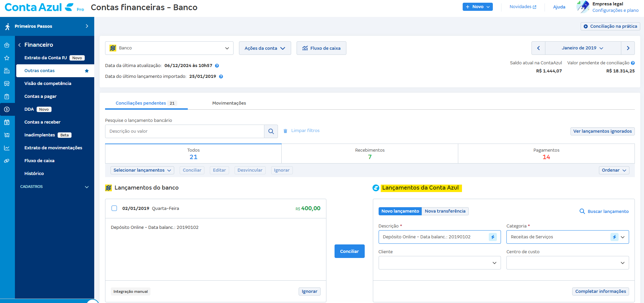Go to previous month with left arrow
The width and height of the screenshot is (644, 303).
(x=538, y=48)
